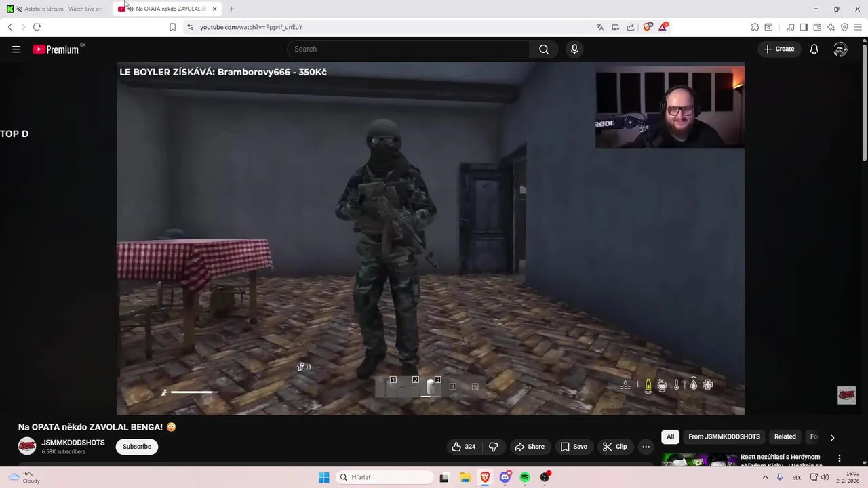Click the taskbar Hľadať search box
Screen dimensions: 868x488
coord(384,477)
